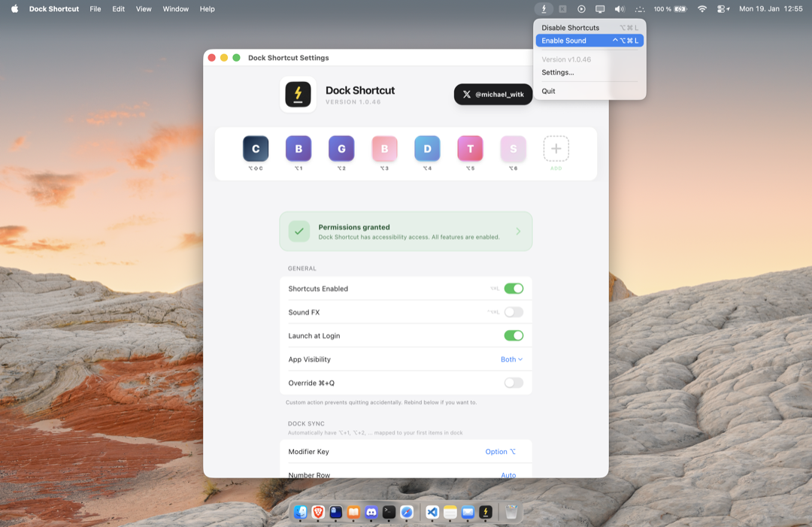Image resolution: width=812 pixels, height=527 pixels.
Task: Open Books from the Dock
Action: [x=353, y=512]
